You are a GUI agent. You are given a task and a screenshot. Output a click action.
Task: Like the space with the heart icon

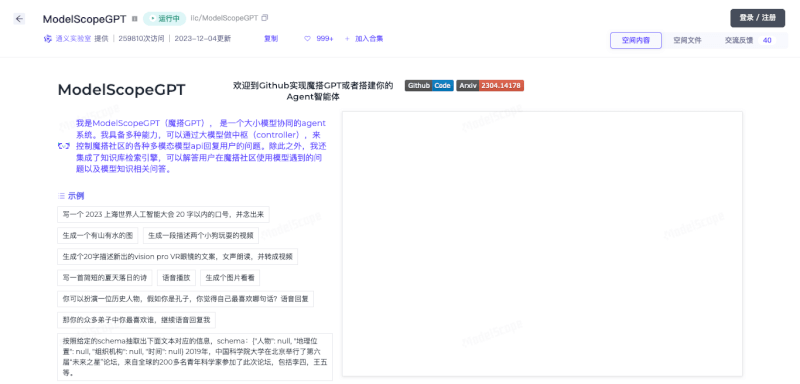(x=307, y=39)
